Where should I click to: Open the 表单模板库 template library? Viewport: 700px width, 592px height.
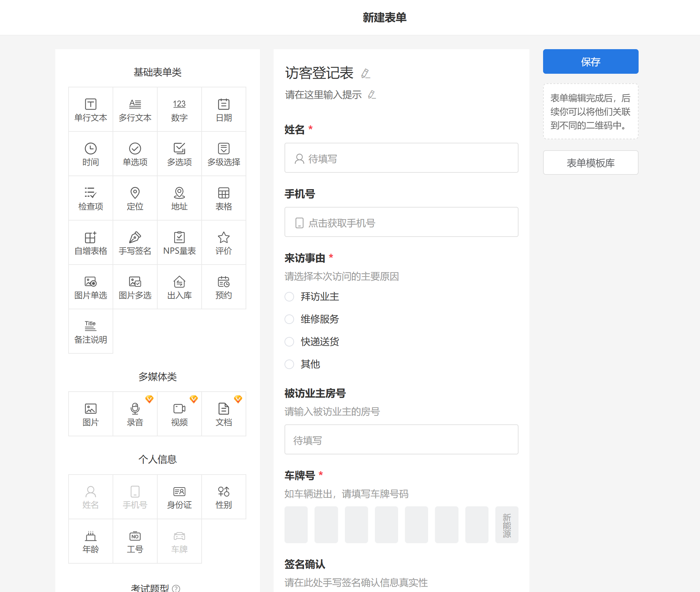click(x=590, y=163)
